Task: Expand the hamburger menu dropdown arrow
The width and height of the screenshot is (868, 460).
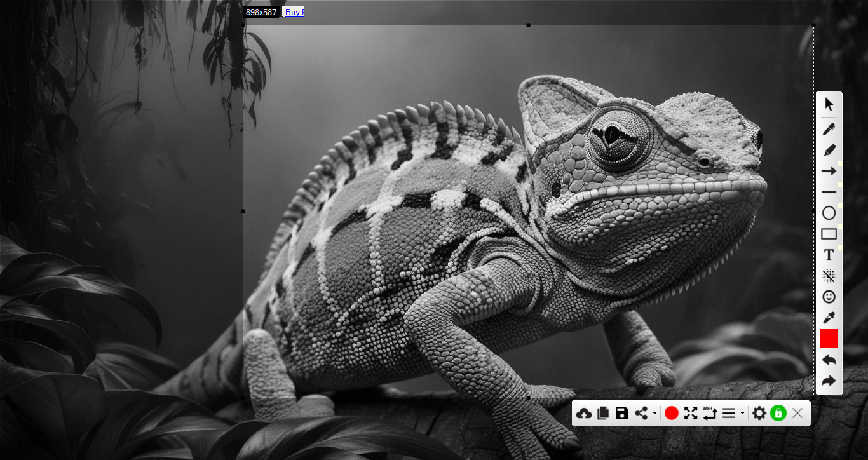Action: click(x=742, y=414)
